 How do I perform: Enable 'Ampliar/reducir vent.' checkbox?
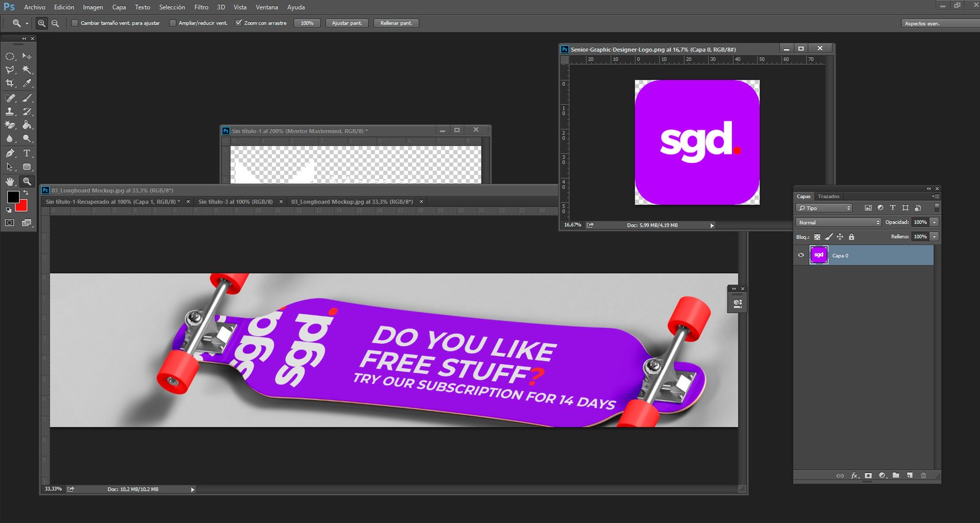[173, 23]
